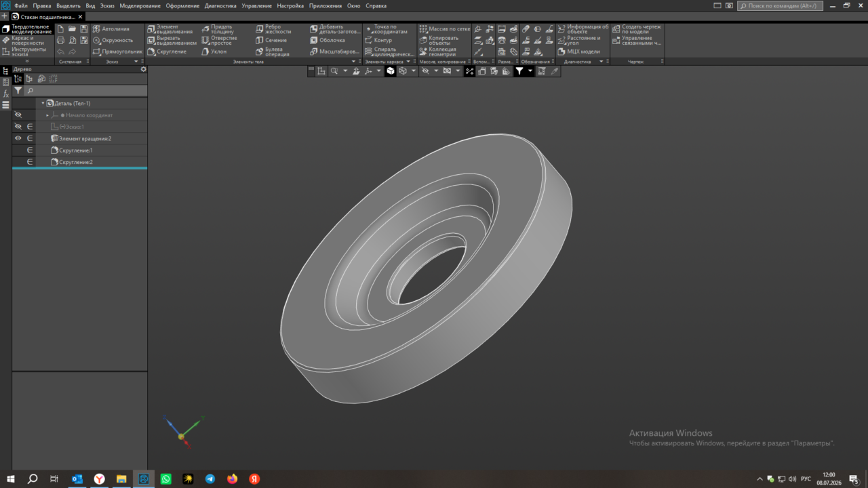Open Windows Start menu

pyautogui.click(x=11, y=479)
